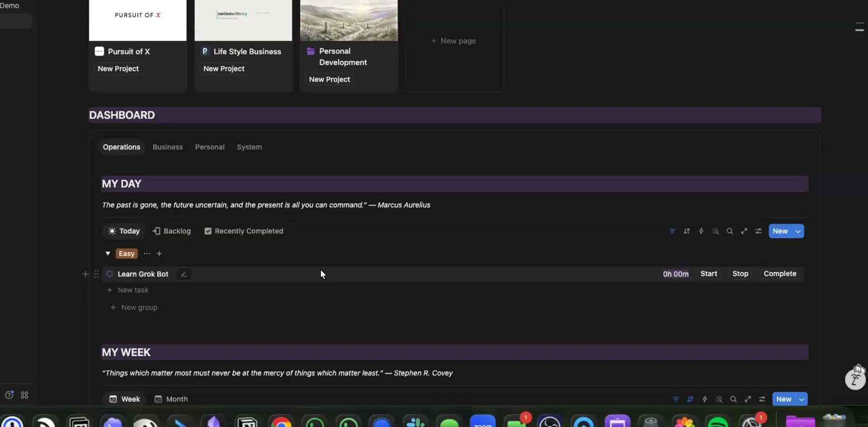Click sort arrows icon in My Day toolbar
This screenshot has height=427, width=868.
click(x=687, y=231)
